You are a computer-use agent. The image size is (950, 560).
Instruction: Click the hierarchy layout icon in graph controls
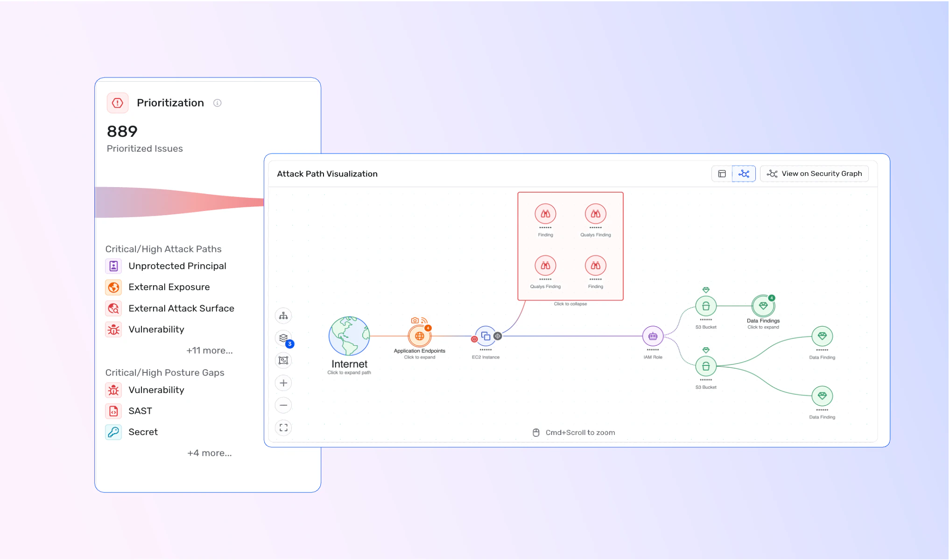pos(283,316)
